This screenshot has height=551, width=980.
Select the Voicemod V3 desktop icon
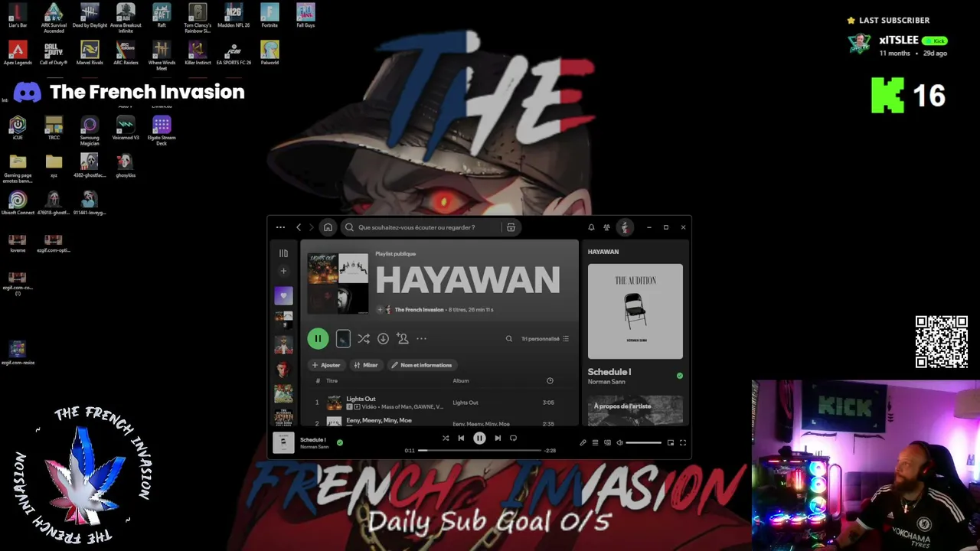(126, 128)
